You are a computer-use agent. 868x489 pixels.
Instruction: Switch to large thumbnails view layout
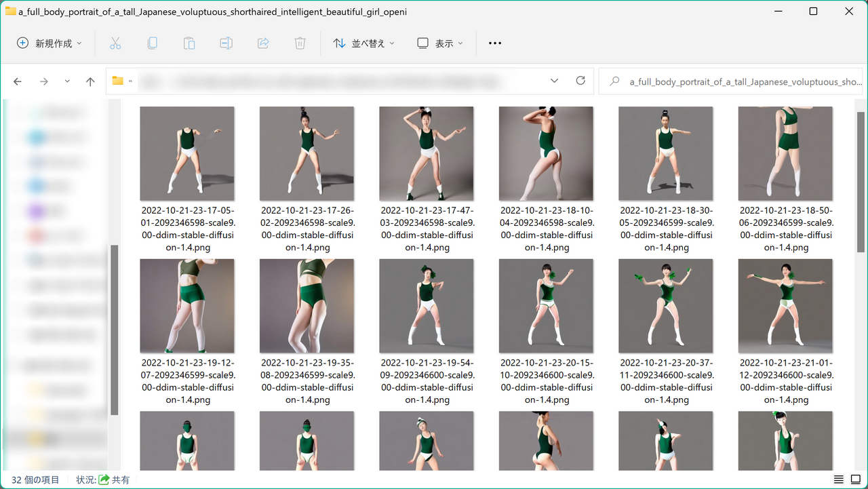[856, 480]
